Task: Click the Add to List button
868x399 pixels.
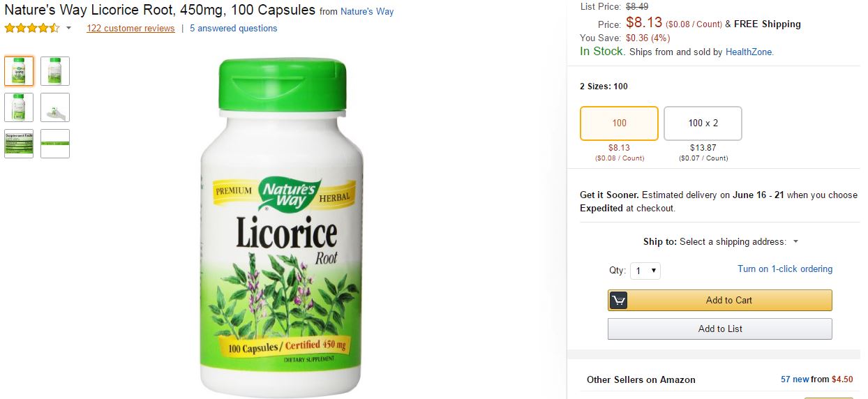Action: coord(720,329)
